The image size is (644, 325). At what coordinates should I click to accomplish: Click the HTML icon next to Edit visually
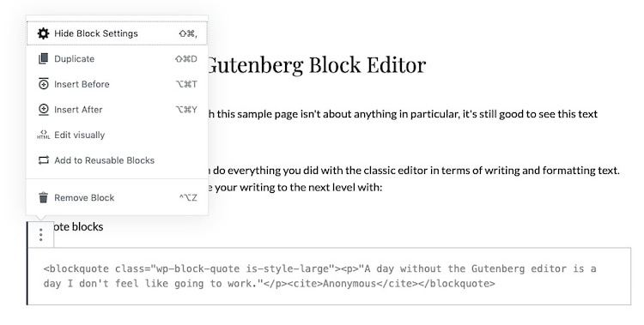pyautogui.click(x=43, y=135)
